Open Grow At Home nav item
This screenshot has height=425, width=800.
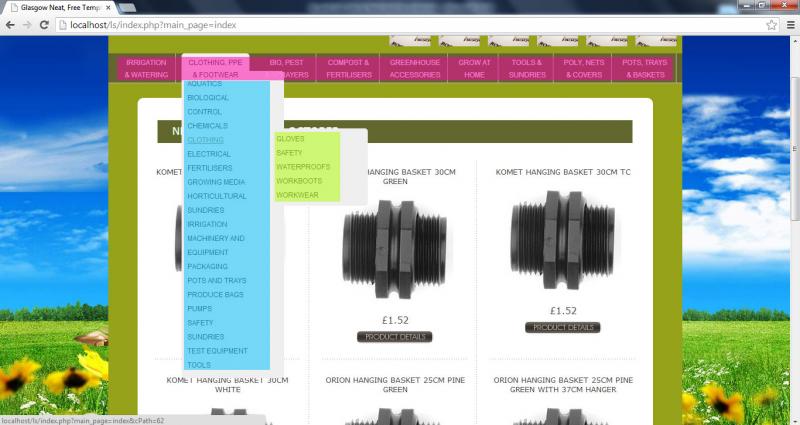[474, 68]
